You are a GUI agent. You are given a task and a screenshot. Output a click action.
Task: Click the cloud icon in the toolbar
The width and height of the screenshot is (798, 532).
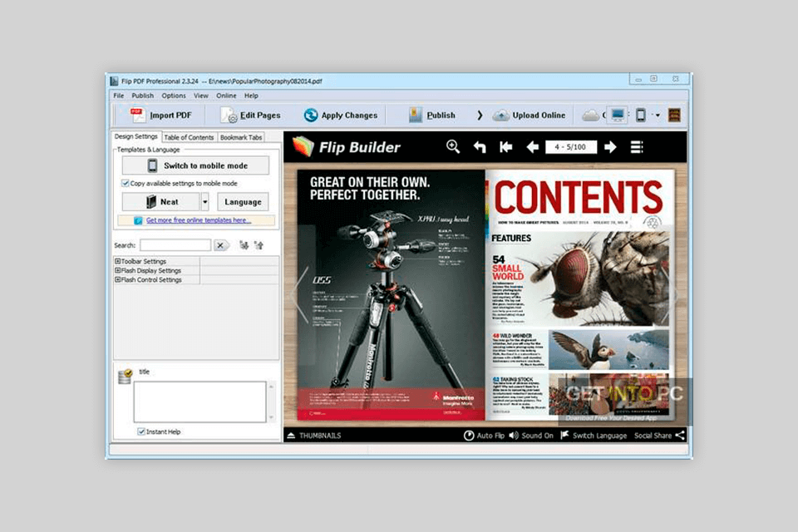point(590,116)
